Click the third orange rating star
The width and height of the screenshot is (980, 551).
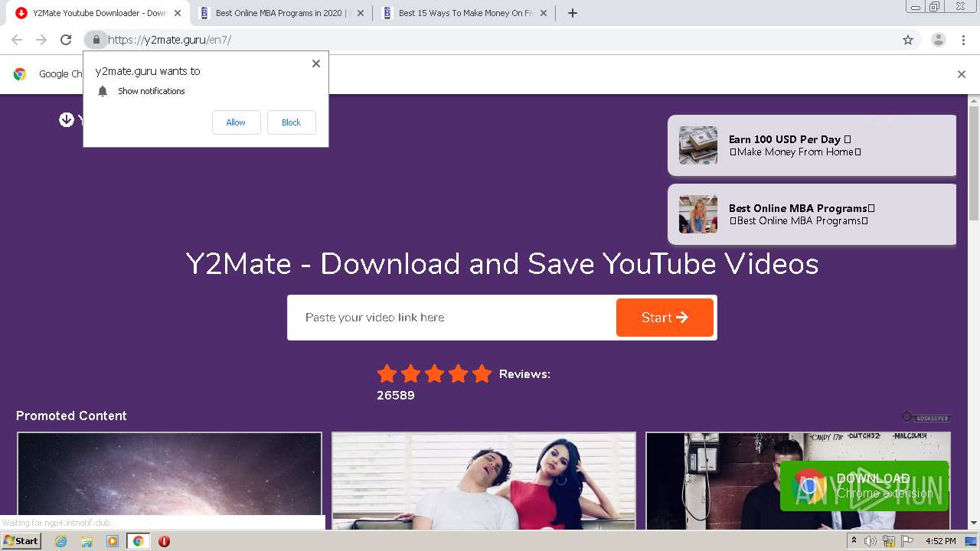tap(434, 373)
